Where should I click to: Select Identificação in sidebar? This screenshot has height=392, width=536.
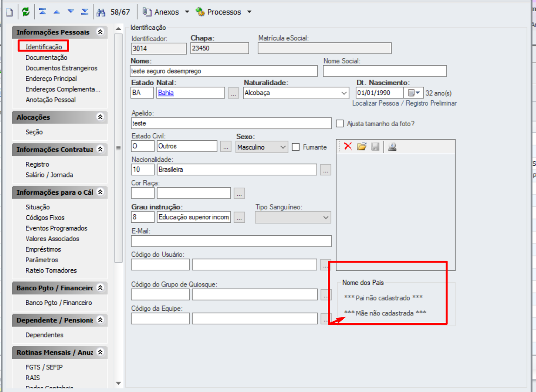(44, 47)
